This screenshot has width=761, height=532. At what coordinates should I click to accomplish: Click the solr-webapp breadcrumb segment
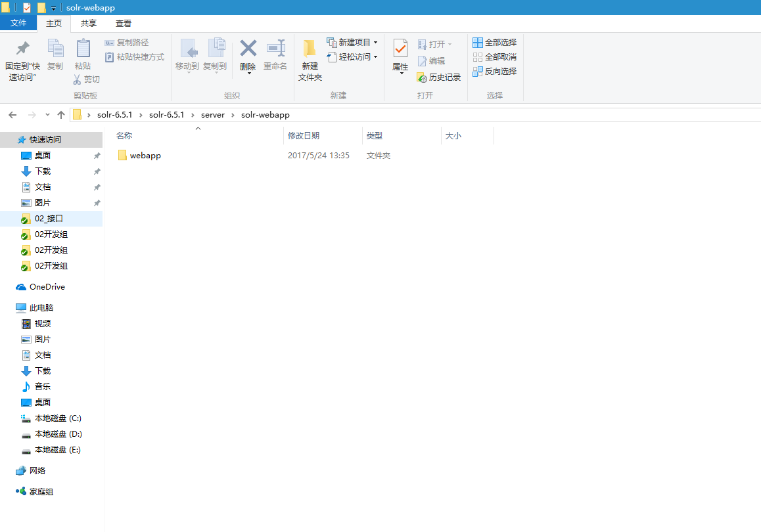(265, 115)
